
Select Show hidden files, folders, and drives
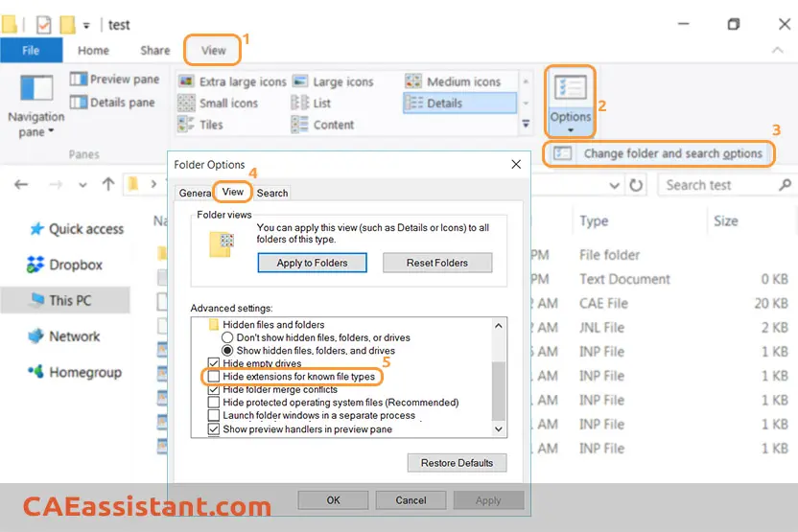[227, 351]
